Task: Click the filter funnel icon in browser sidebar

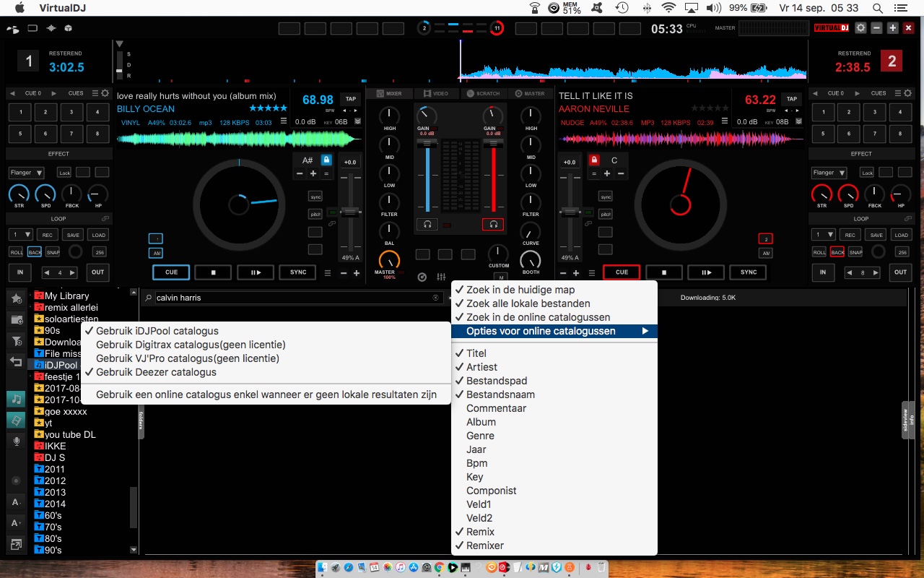Action: (x=16, y=340)
